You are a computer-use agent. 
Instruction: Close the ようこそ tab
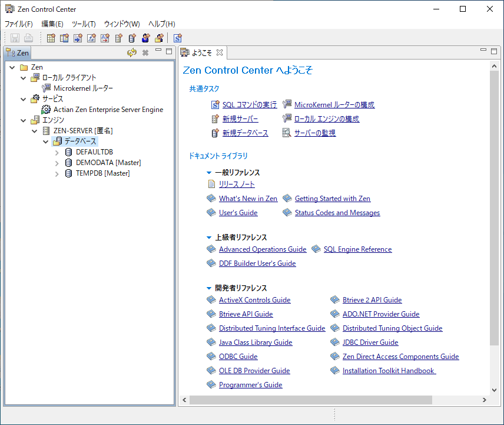point(220,52)
